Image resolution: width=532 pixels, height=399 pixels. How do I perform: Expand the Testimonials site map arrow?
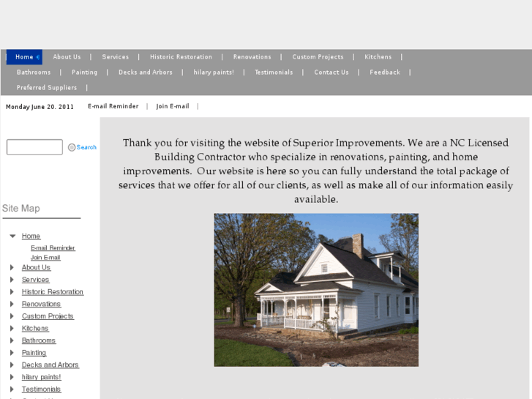[12, 389]
